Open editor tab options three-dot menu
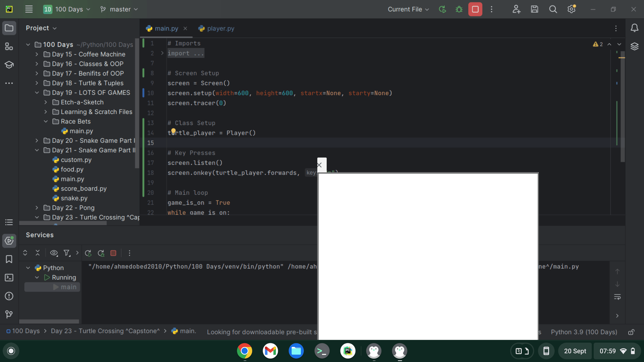The image size is (644, 362). [616, 28]
